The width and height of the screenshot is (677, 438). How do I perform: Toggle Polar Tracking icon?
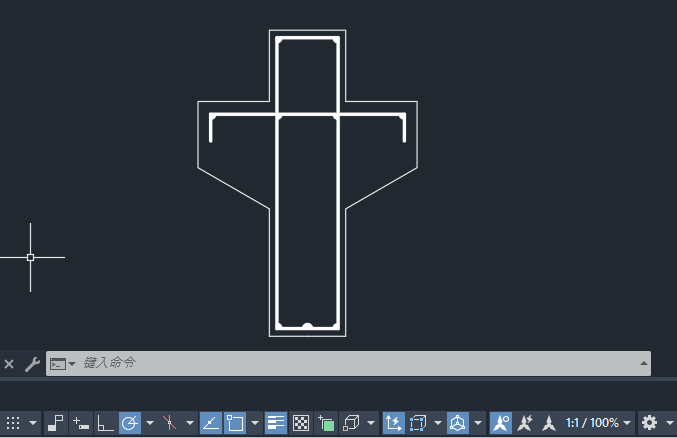point(130,423)
